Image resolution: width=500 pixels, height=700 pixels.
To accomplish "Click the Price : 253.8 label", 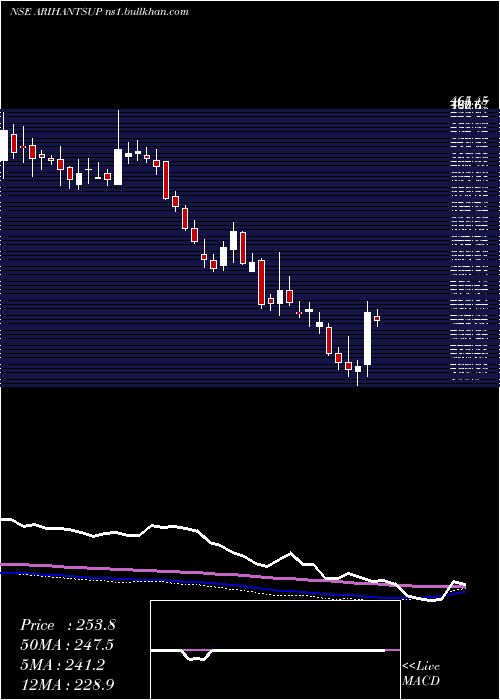I will (68, 625).
